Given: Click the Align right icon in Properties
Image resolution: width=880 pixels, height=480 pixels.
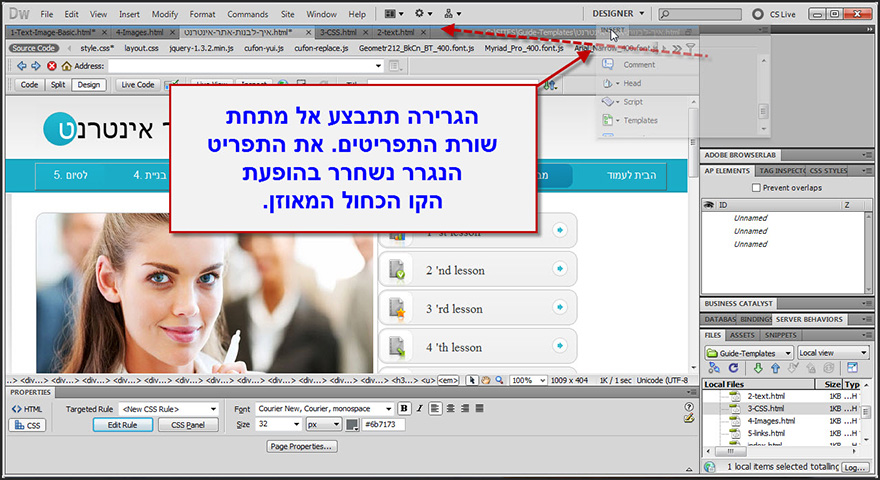Looking at the screenshot, I should [465, 409].
